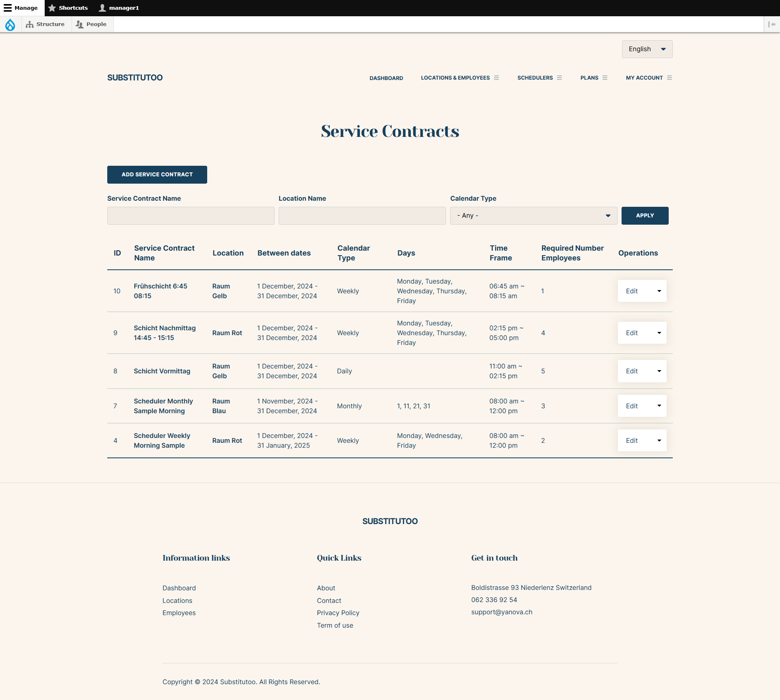
Task: Click Scheduler Weekly Morning Sample name
Action: pos(162,440)
